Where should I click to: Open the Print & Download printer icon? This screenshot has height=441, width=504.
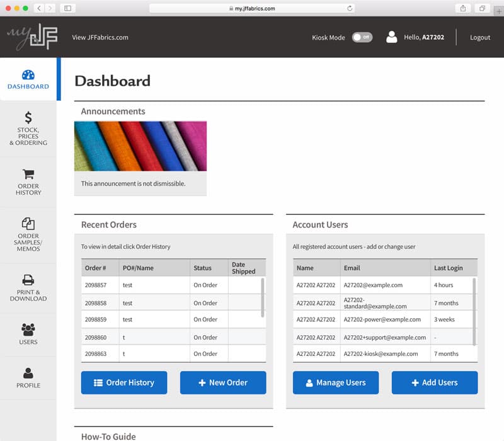tap(28, 280)
